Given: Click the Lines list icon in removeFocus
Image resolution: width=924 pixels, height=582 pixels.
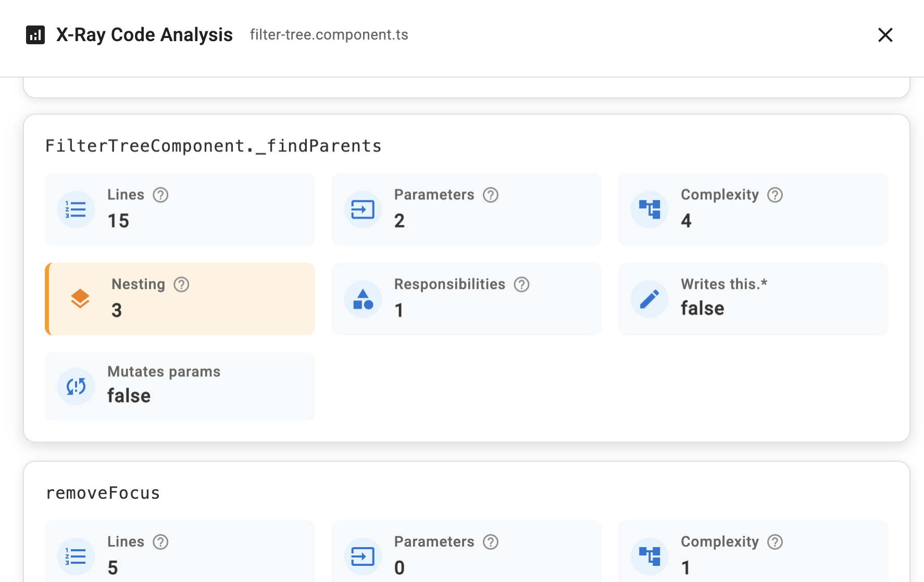Looking at the screenshot, I should 76,556.
